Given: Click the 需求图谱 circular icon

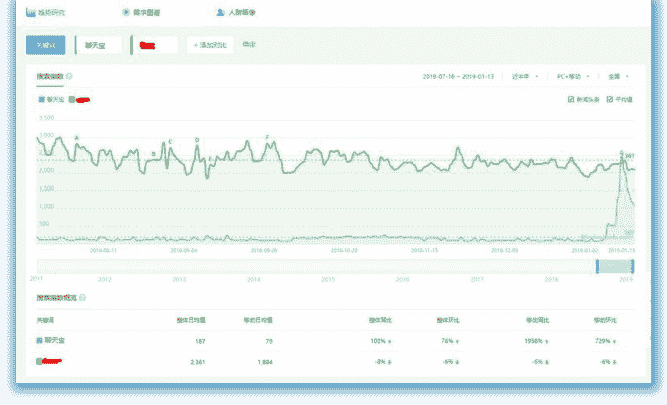Looking at the screenshot, I should coord(125,13).
